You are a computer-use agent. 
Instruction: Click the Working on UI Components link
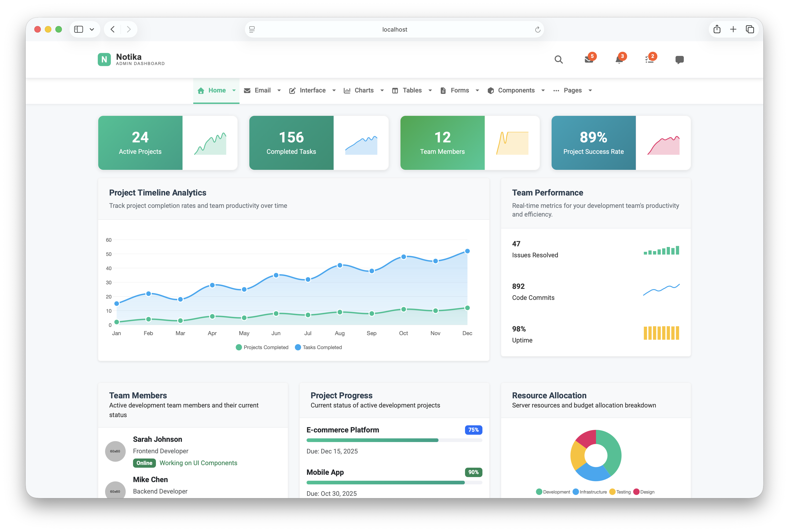[x=199, y=463]
